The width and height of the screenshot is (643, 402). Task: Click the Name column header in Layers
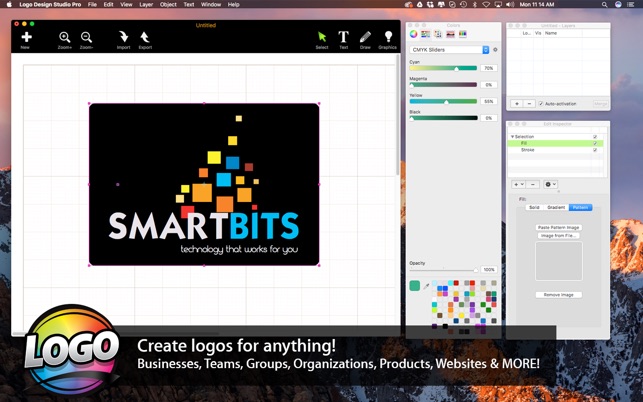tap(551, 33)
